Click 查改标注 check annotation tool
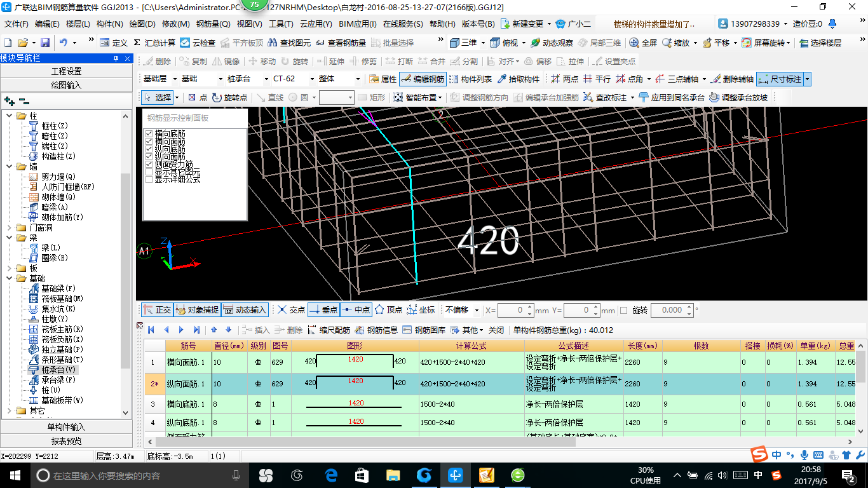This screenshot has height=488, width=868. tap(609, 97)
